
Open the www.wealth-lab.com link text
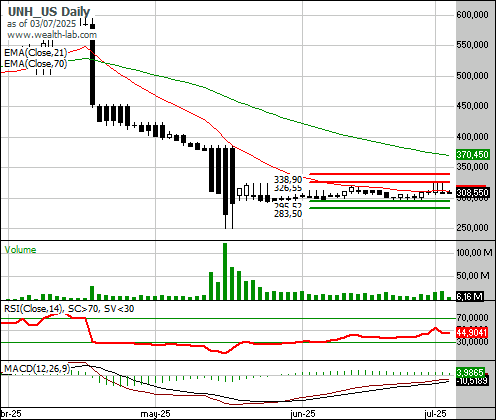52,35
